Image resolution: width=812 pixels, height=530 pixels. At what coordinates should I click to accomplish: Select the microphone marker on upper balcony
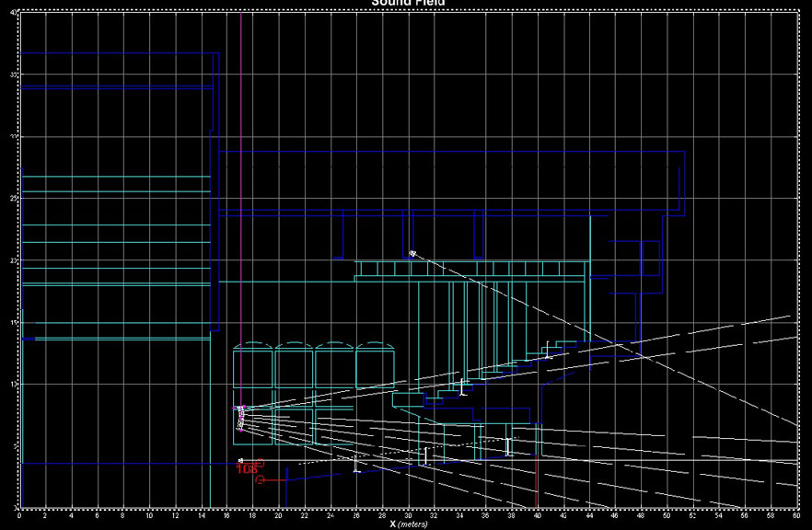(548, 350)
